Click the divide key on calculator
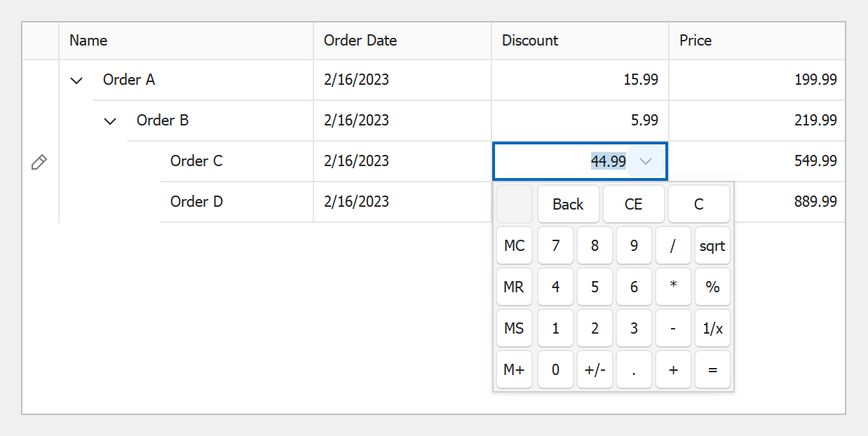This screenshot has height=436, width=868. (673, 246)
